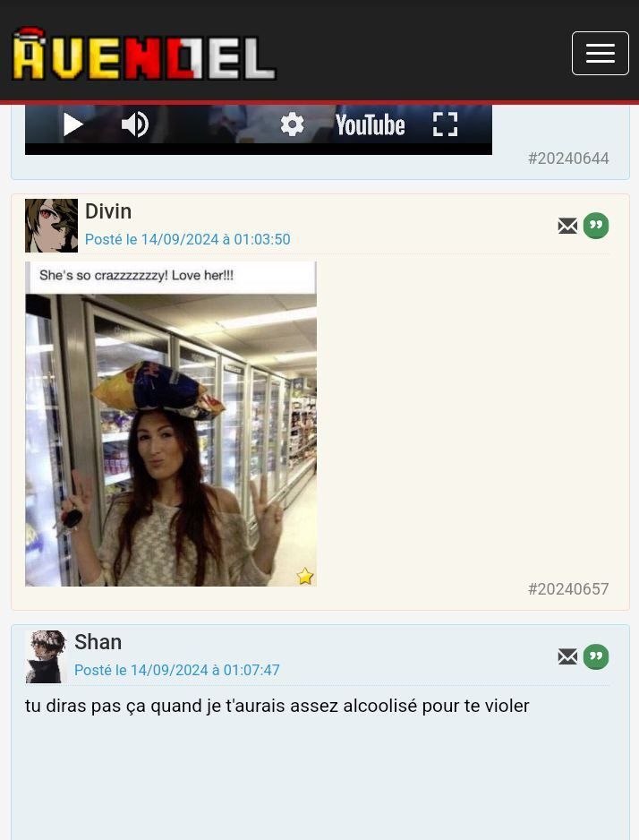The height and width of the screenshot is (840, 639).
Task: Click the Avenoel site logo
Action: point(143,54)
